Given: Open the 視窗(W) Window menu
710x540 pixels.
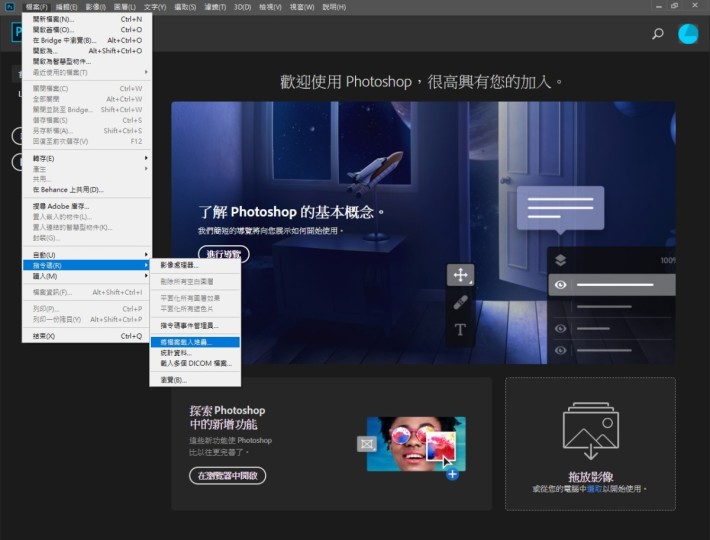Looking at the screenshot, I should pyautogui.click(x=302, y=7).
